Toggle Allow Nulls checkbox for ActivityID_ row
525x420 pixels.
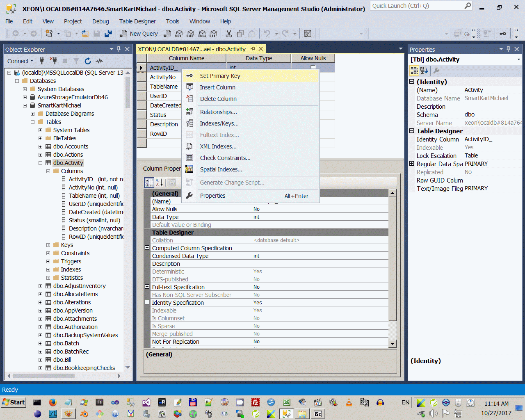(x=313, y=67)
